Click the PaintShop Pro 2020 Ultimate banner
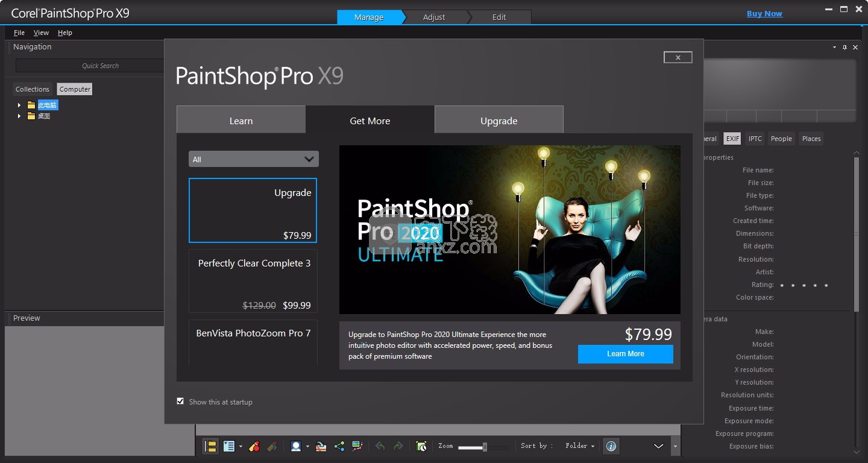The width and height of the screenshot is (868, 463). coord(510,230)
